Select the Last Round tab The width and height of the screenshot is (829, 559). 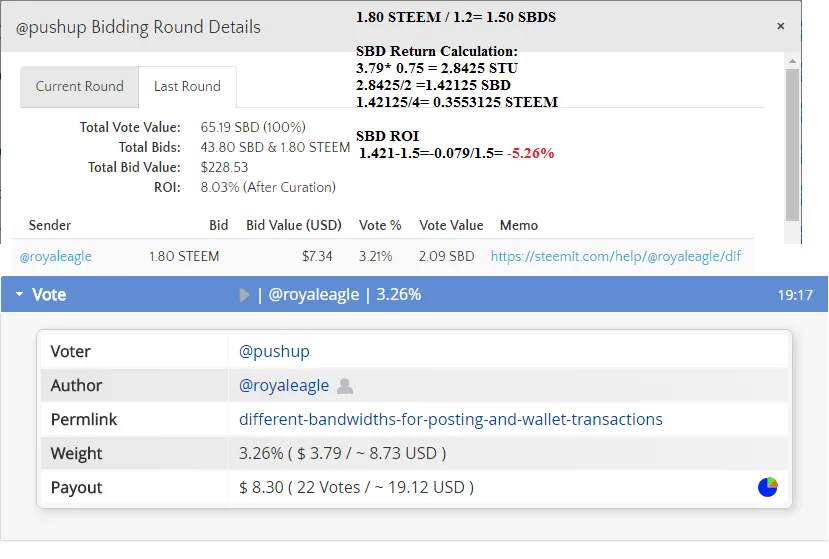point(187,87)
